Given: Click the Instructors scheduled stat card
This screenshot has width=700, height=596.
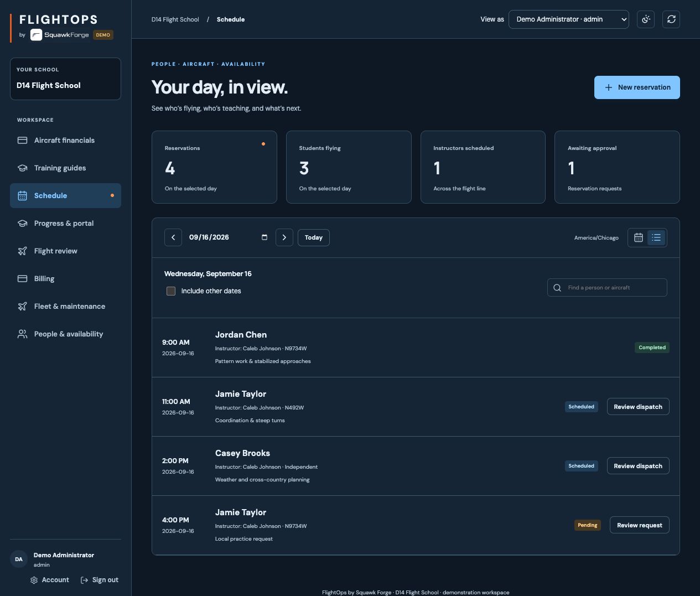Looking at the screenshot, I should tap(483, 167).
